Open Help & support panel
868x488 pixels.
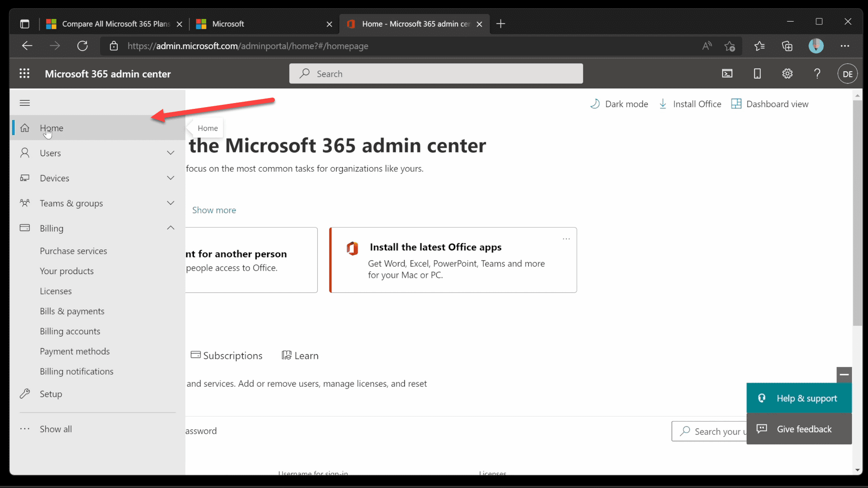(799, 398)
